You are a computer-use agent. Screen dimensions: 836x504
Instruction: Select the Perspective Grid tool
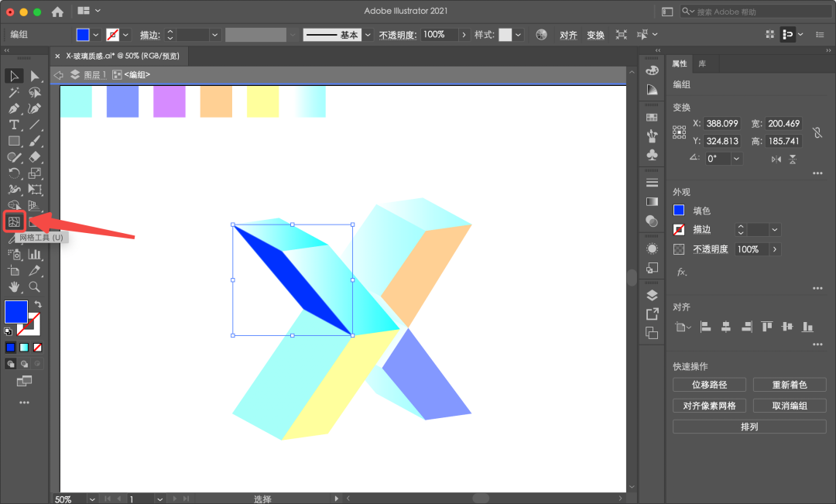tap(35, 206)
